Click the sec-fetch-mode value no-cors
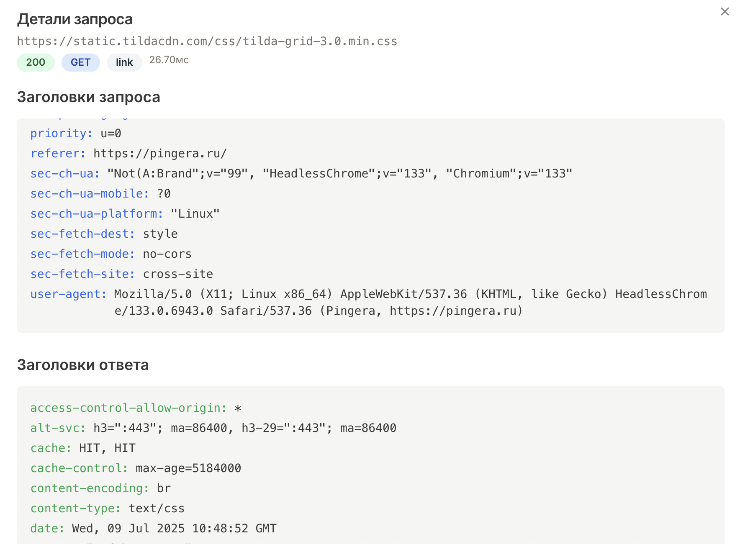The width and height of the screenshot is (740, 560). coord(167,254)
